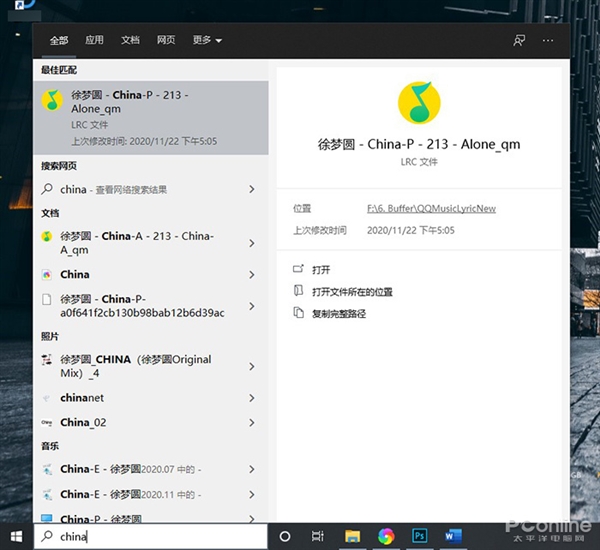
Task: Open the 更多 dropdown menu
Action: click(x=207, y=40)
